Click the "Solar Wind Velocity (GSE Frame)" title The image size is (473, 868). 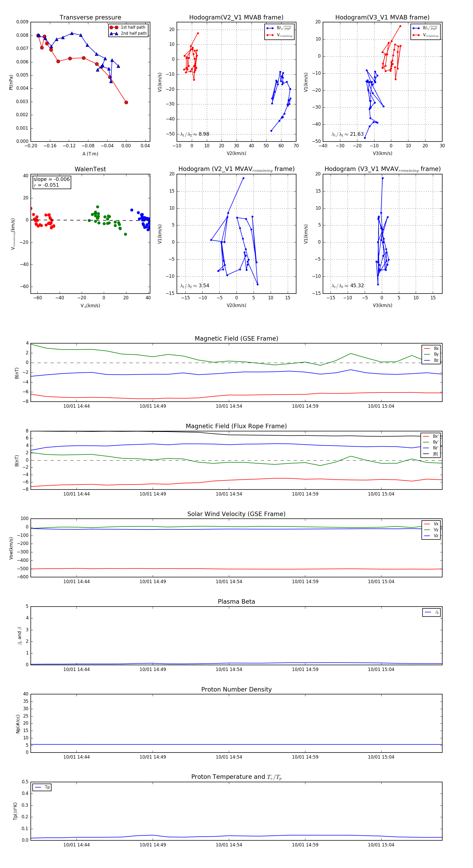236,514
